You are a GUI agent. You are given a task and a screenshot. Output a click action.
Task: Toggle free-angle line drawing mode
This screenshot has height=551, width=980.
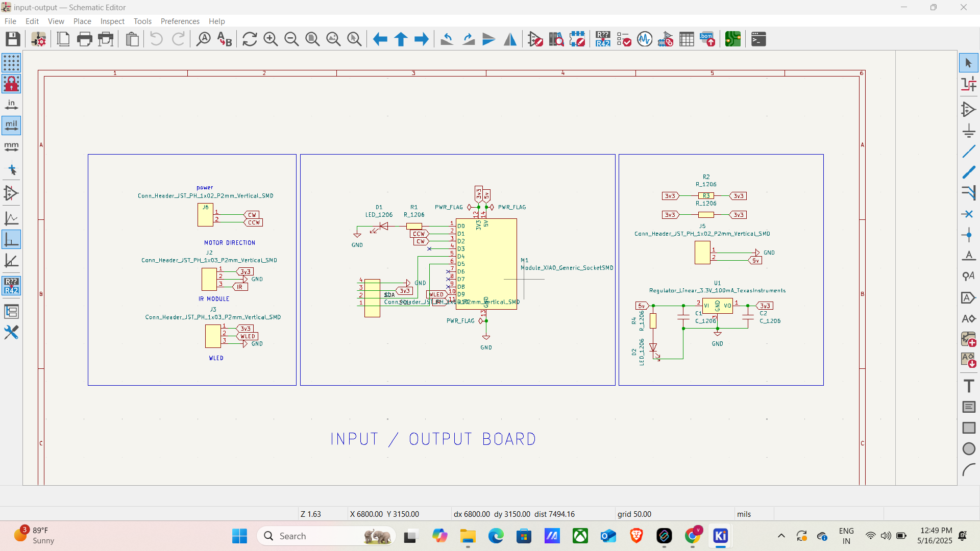click(11, 219)
